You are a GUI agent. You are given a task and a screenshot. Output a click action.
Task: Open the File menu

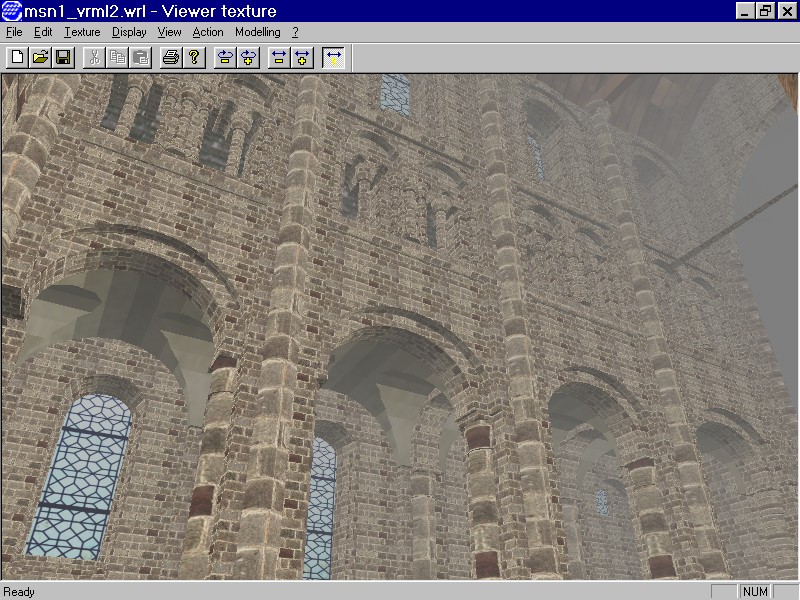(14, 32)
